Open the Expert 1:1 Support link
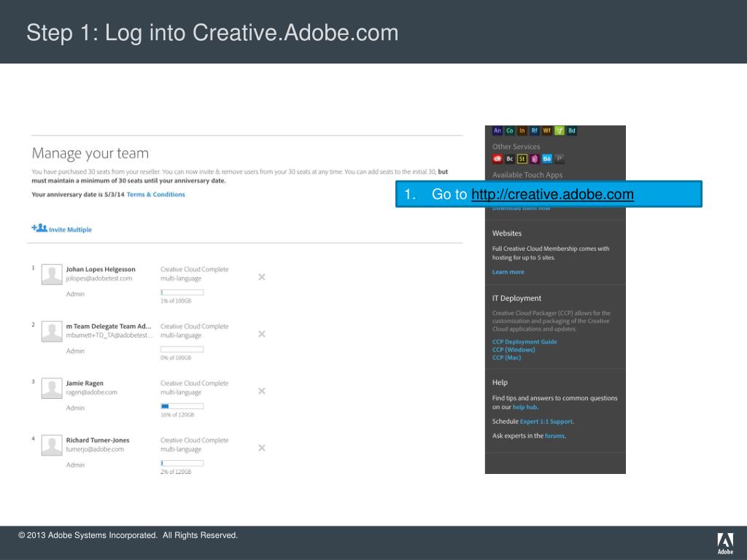The height and width of the screenshot is (560, 747). coord(546,421)
